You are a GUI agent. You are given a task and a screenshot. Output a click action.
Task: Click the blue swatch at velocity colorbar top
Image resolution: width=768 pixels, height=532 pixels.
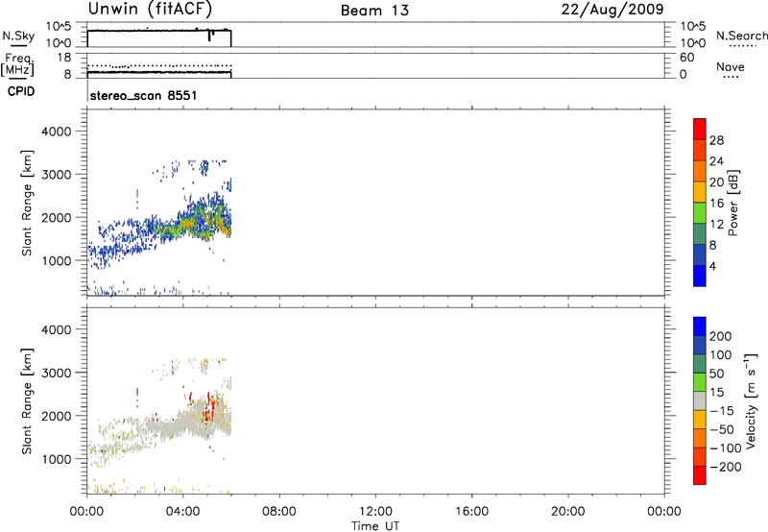pos(700,326)
